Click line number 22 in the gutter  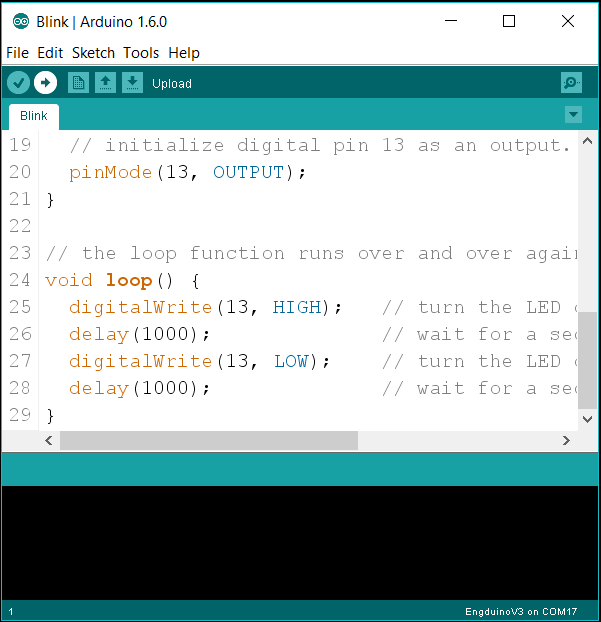[x=20, y=226]
